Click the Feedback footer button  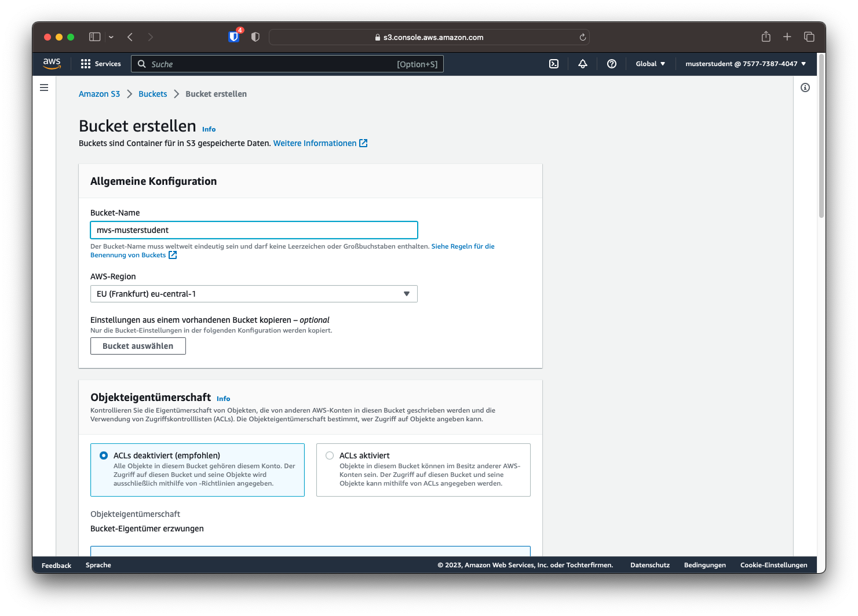(x=56, y=566)
